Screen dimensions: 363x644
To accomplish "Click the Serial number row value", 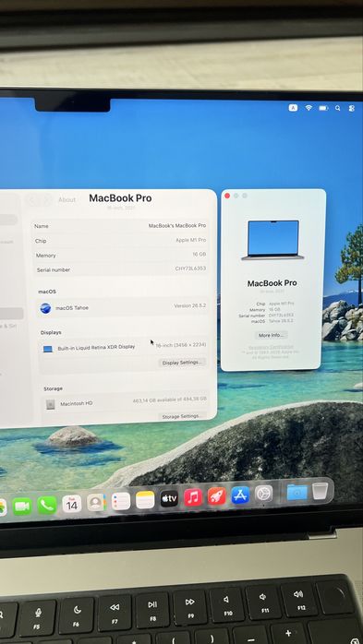I will pos(190,268).
